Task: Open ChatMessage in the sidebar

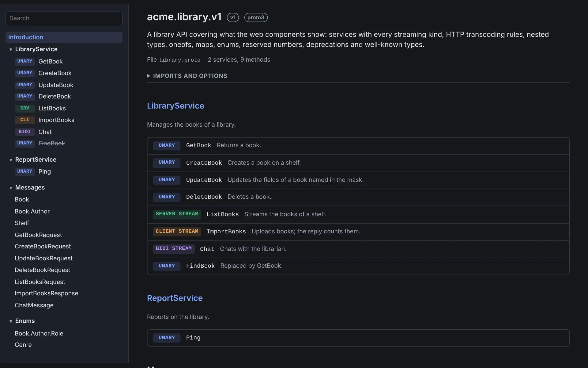Action: coord(34,305)
